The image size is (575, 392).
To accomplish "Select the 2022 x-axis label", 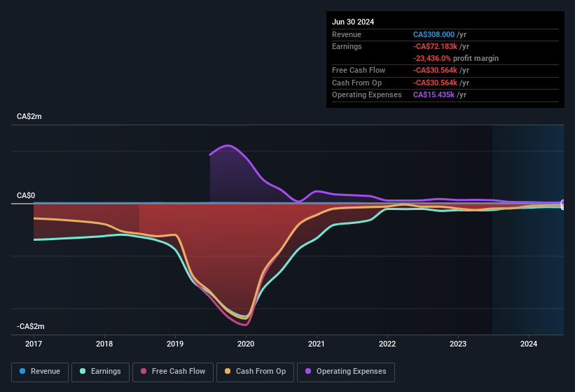I will [x=387, y=344].
